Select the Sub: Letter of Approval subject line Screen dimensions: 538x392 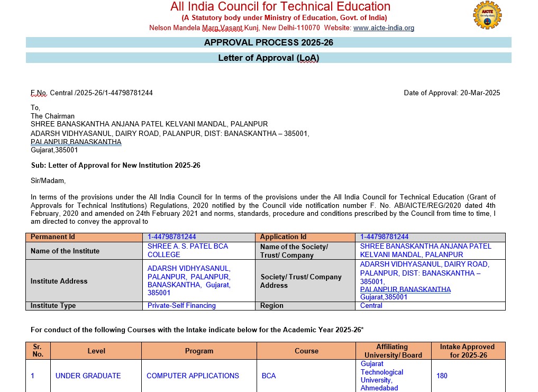point(115,166)
